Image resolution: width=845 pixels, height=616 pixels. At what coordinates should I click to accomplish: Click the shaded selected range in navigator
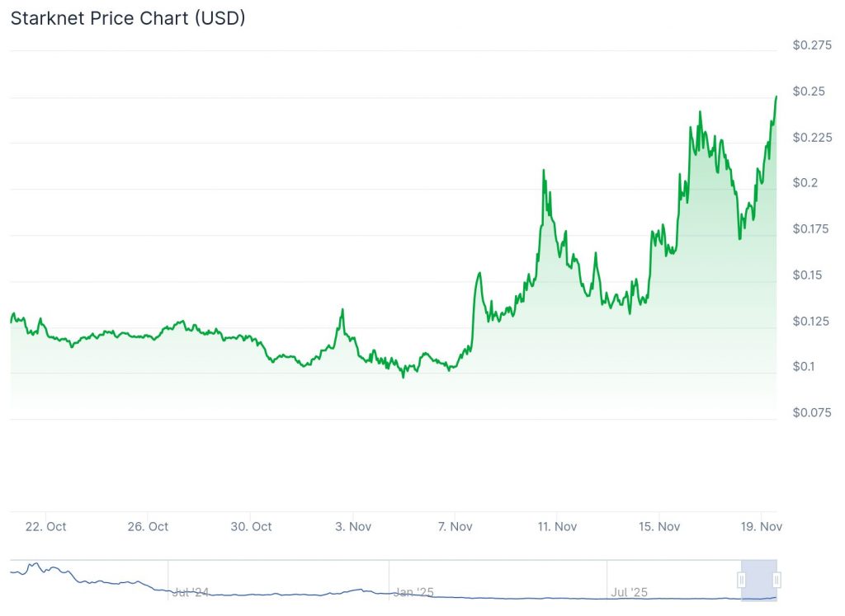[759, 580]
